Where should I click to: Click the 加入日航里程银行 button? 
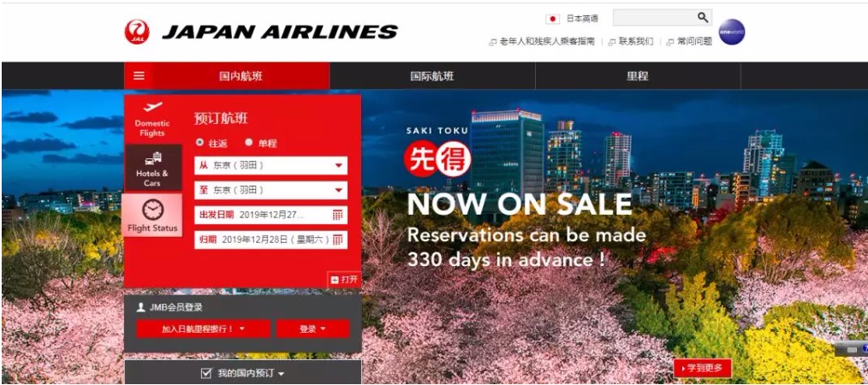click(x=203, y=329)
